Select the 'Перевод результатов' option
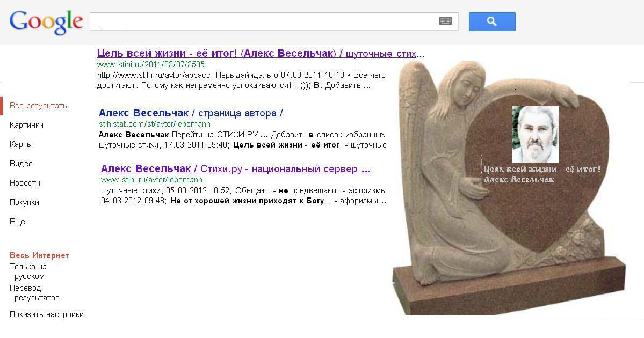The image size is (644, 338). point(34,293)
